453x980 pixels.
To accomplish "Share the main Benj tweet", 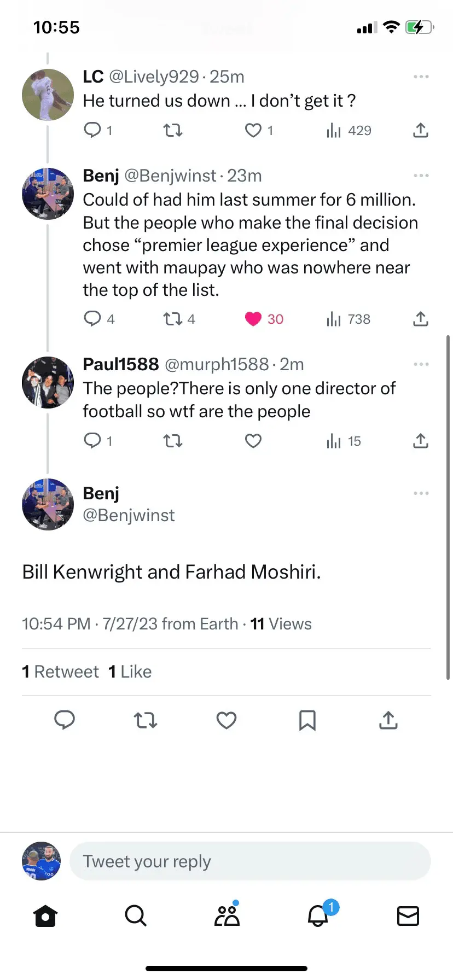I will coord(388,720).
